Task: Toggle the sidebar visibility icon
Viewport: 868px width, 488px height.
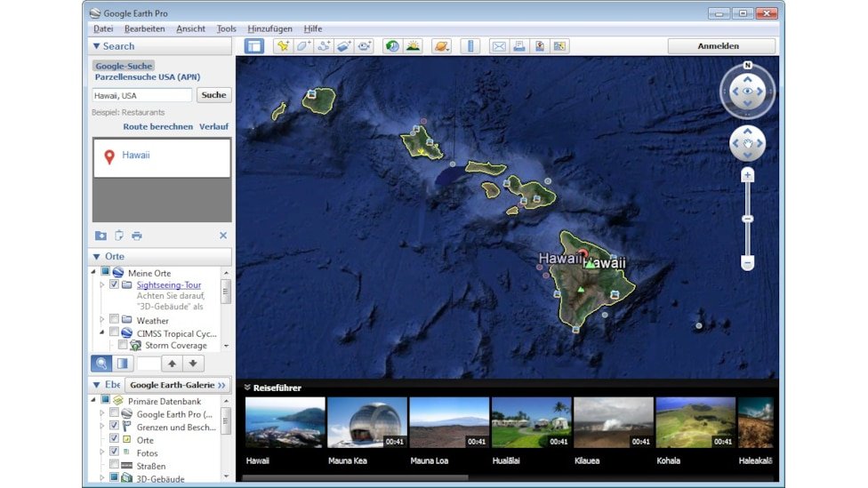Action: [x=254, y=46]
